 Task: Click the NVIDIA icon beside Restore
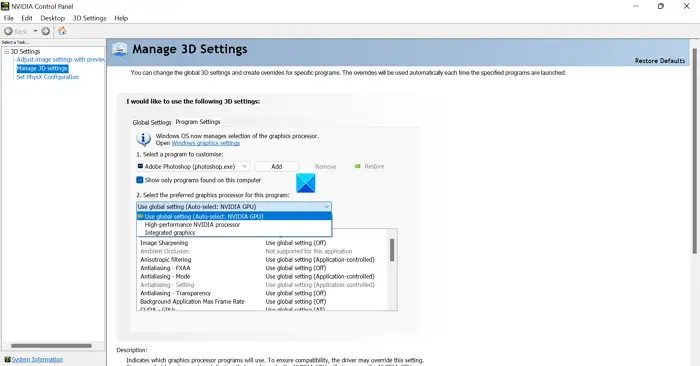point(357,166)
